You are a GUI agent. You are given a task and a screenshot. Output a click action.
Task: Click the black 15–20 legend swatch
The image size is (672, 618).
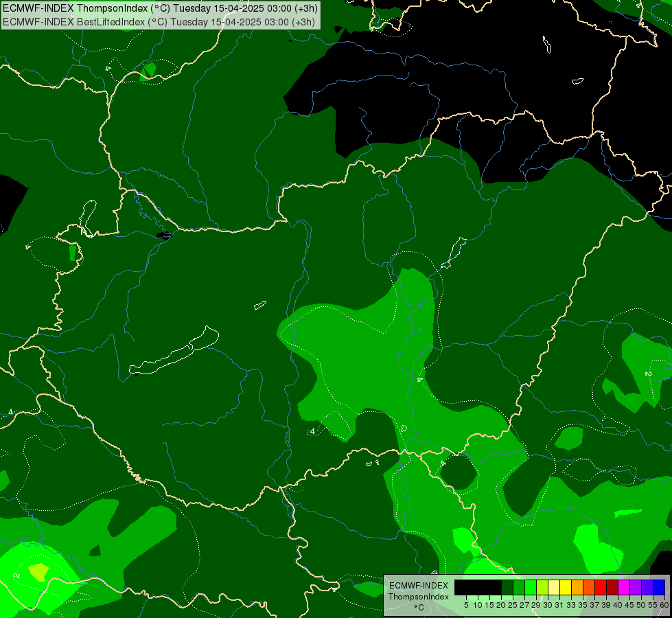click(x=496, y=587)
